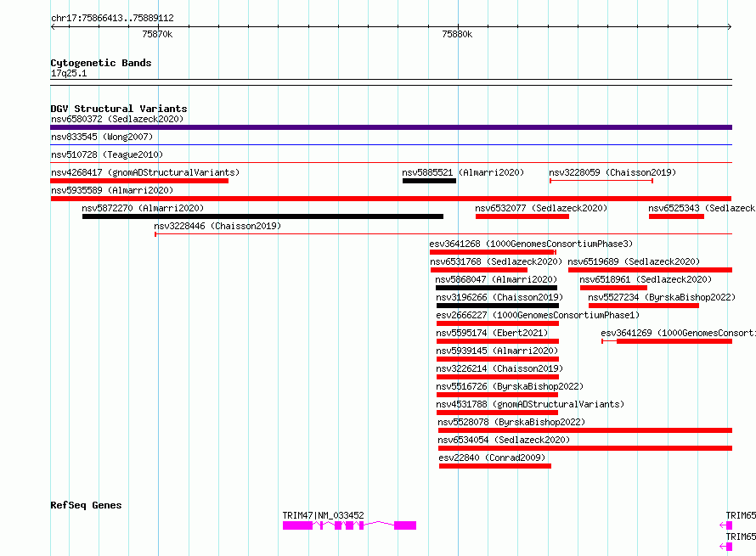Select the Cytogenetic Bands track heading
The height and width of the screenshot is (556, 756).
tap(101, 63)
